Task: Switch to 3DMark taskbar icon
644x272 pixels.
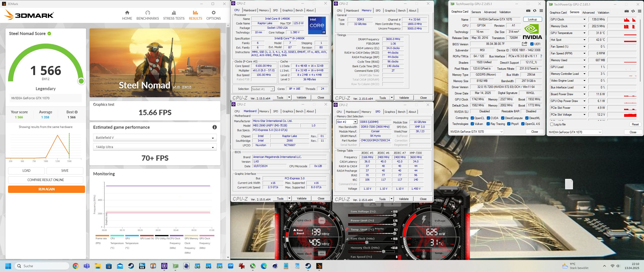Action: click(319, 266)
